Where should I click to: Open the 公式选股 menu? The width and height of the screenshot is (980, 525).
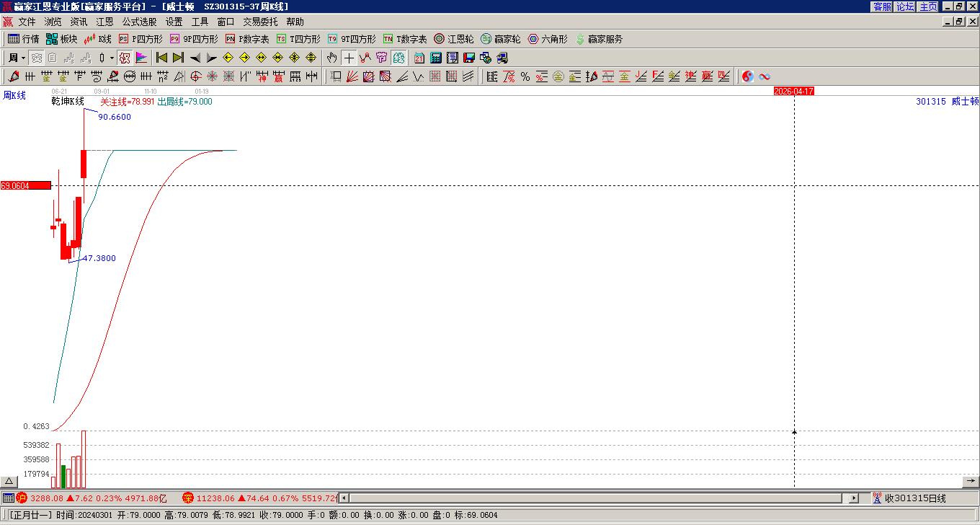(x=139, y=22)
